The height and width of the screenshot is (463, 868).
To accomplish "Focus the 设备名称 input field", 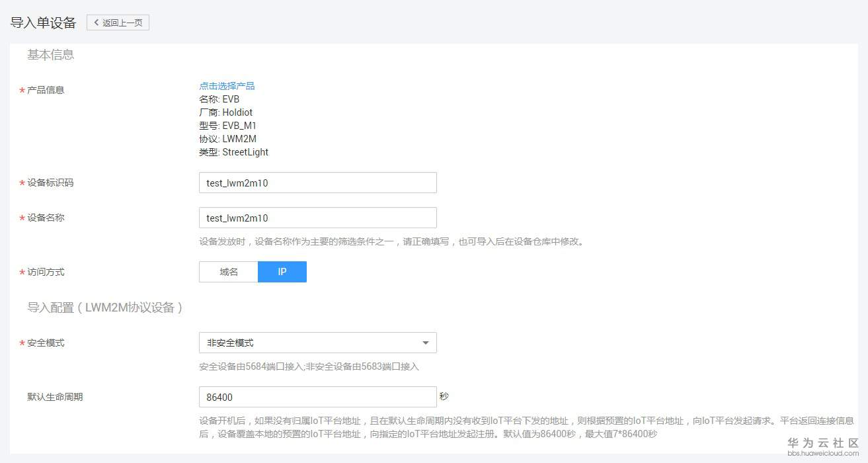I will 317,218.
